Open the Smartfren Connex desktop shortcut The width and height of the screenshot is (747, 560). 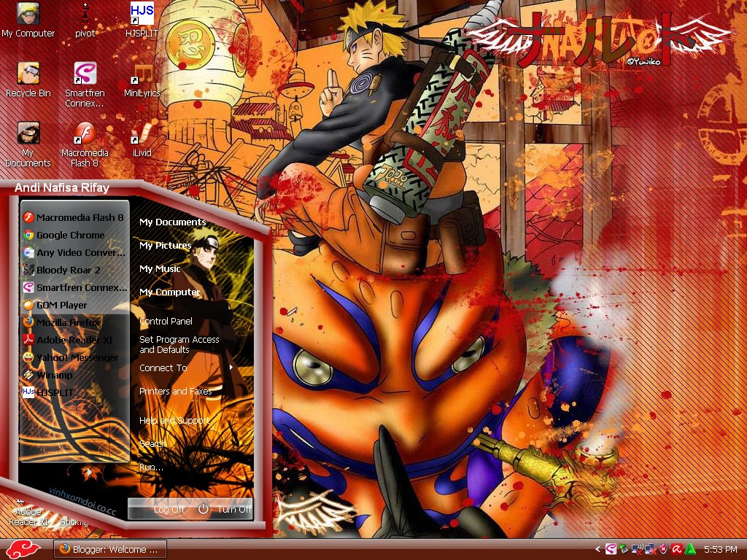[85, 85]
